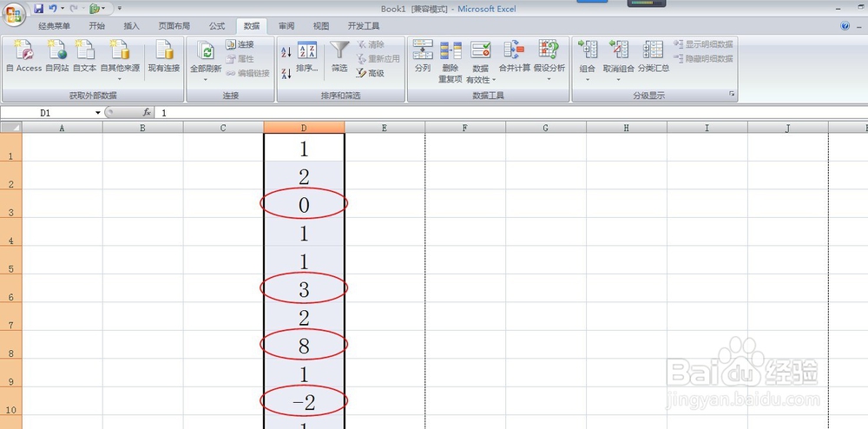Open the Customize Quick Access Toolbar dropdown
The width and height of the screenshot is (868, 429).
click(x=120, y=9)
